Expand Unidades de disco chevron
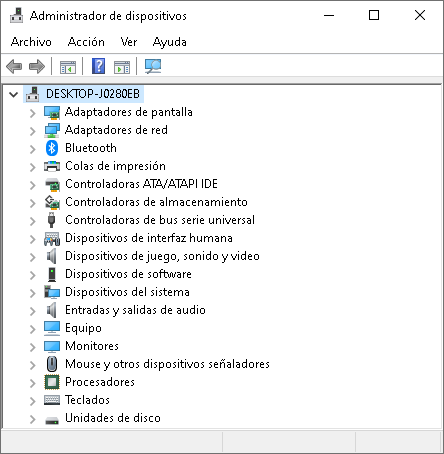Screen dimensions: 444x454 tap(32, 419)
